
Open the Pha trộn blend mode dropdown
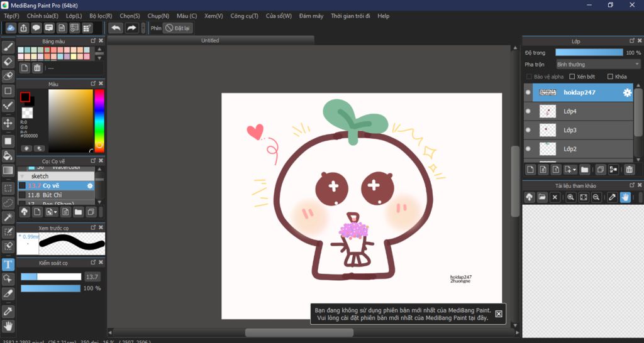click(599, 65)
